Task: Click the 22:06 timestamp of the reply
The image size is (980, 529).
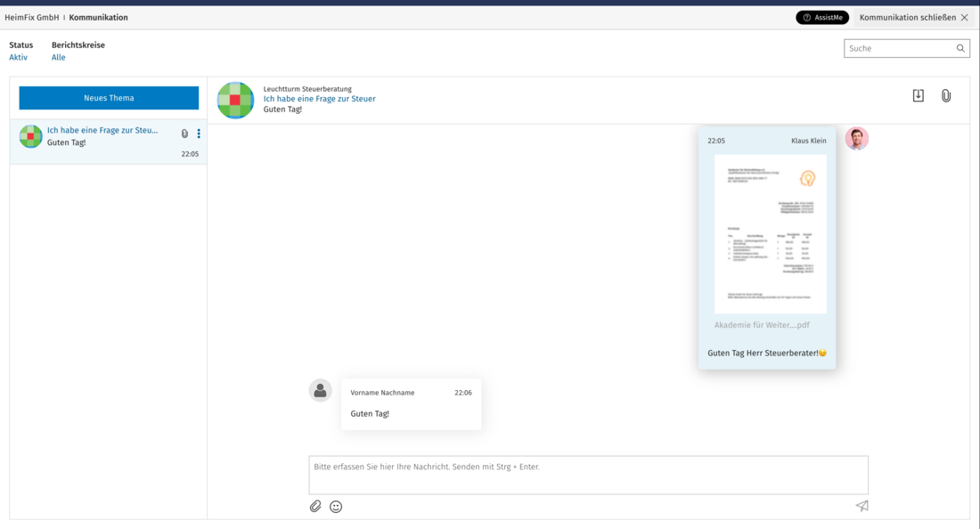Action: (x=463, y=393)
